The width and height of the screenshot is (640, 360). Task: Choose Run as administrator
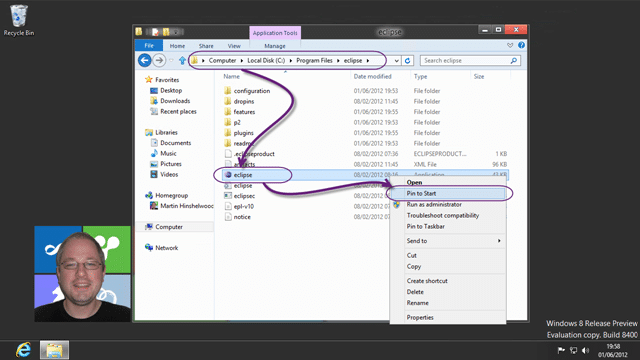[x=448, y=204]
